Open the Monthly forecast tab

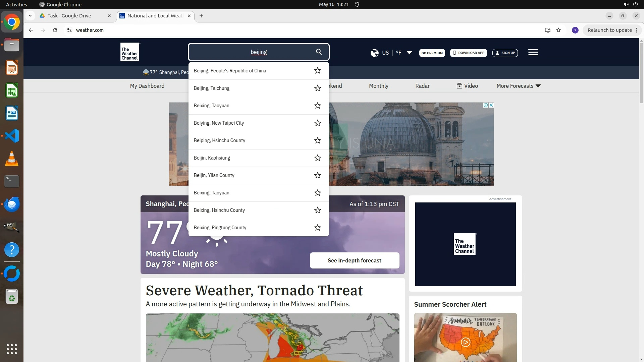[378, 86]
